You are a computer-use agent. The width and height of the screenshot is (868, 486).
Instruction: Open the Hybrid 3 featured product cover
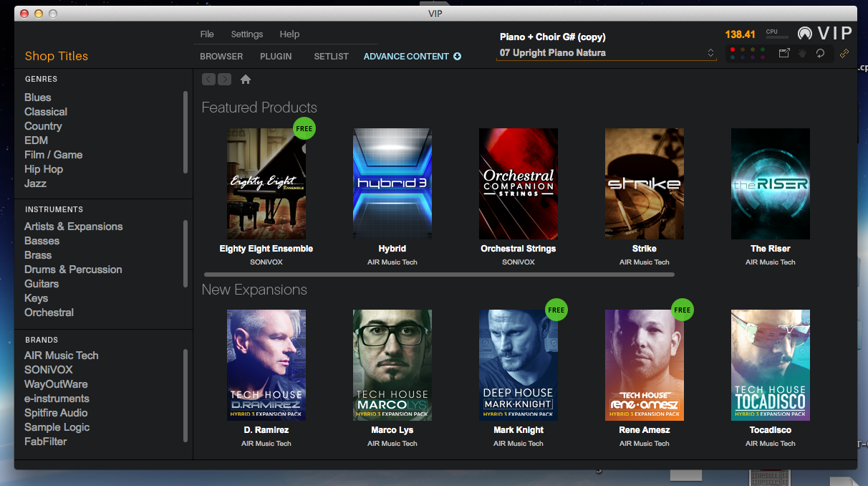pyautogui.click(x=392, y=184)
